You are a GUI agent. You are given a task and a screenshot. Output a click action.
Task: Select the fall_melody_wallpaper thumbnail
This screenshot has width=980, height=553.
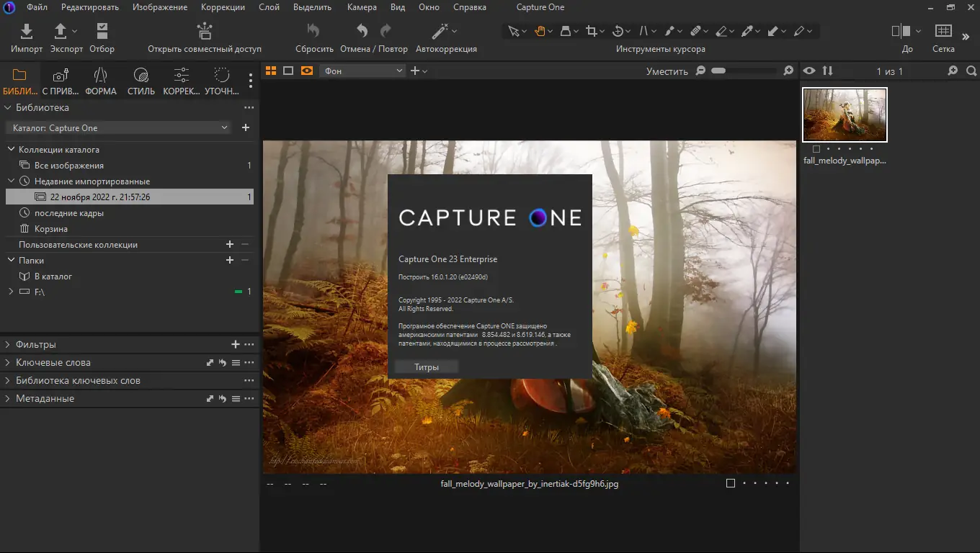(x=845, y=115)
